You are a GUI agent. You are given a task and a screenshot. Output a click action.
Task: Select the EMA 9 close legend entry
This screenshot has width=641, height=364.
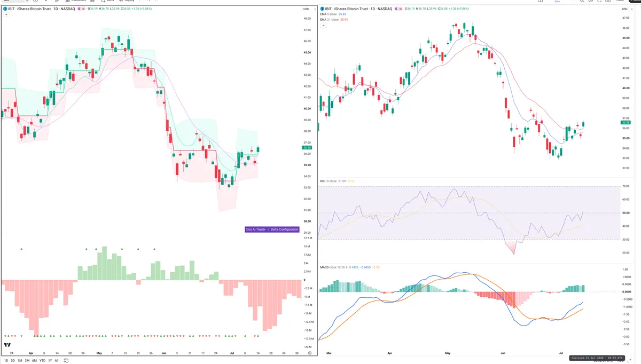click(x=334, y=14)
